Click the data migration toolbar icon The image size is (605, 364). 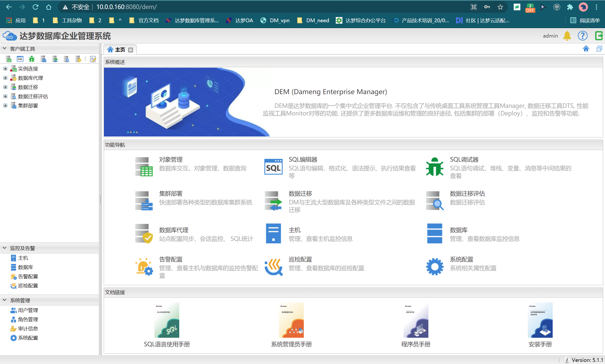pyautogui.click(x=55, y=59)
